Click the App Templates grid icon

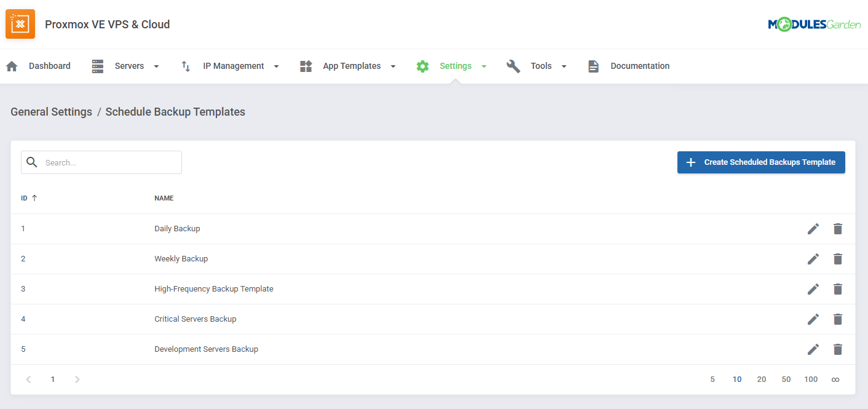point(306,66)
